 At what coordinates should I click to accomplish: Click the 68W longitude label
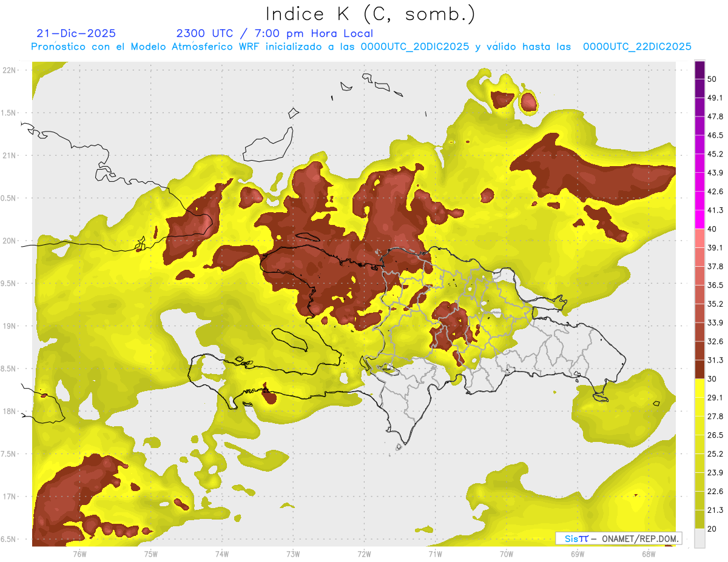pyautogui.click(x=649, y=554)
